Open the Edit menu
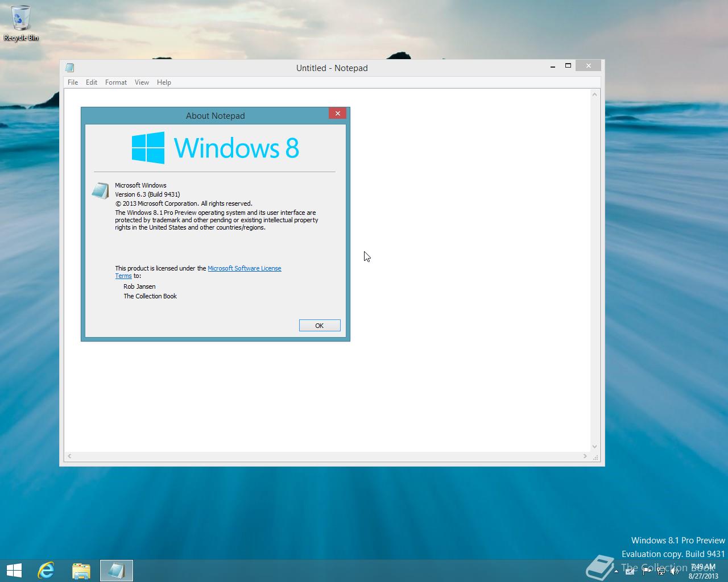The image size is (728, 582). click(x=92, y=82)
